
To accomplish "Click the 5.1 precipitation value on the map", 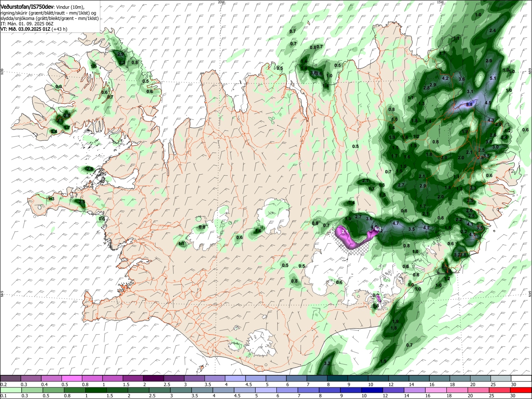I will [x=493, y=78].
